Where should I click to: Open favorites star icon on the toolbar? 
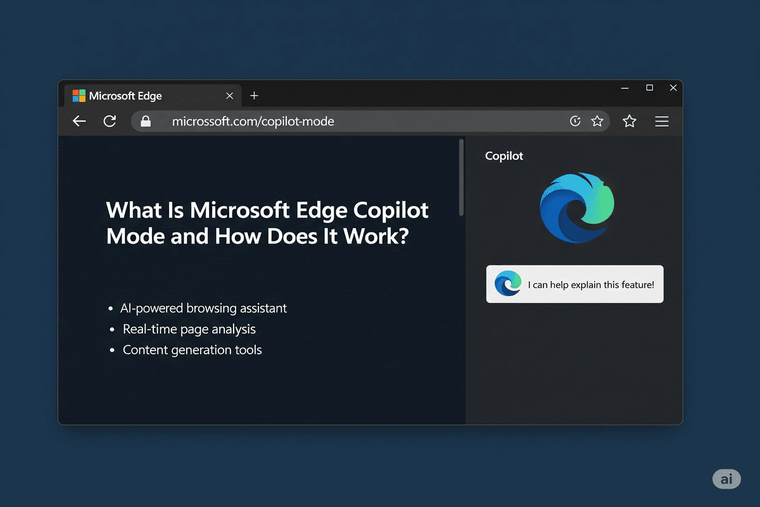click(x=629, y=121)
